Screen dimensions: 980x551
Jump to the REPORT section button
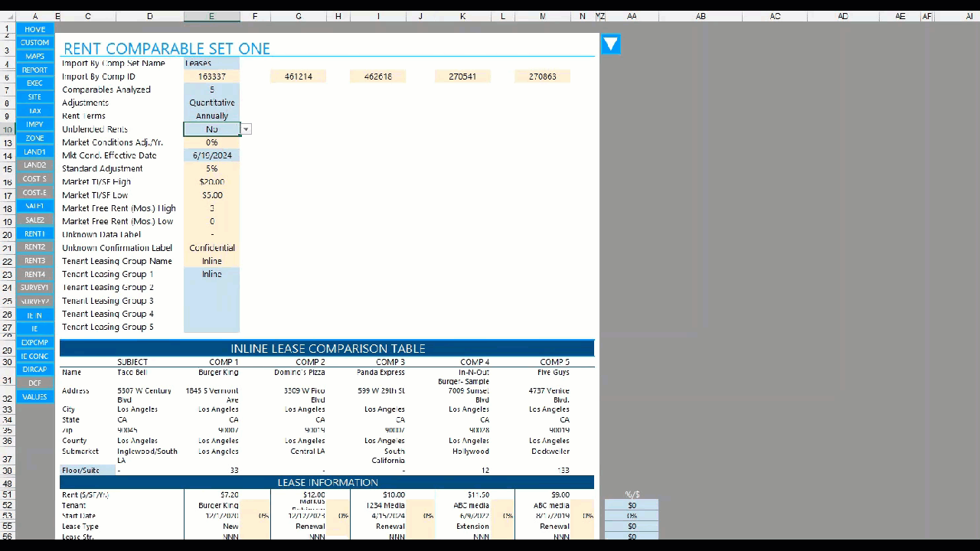click(x=34, y=70)
